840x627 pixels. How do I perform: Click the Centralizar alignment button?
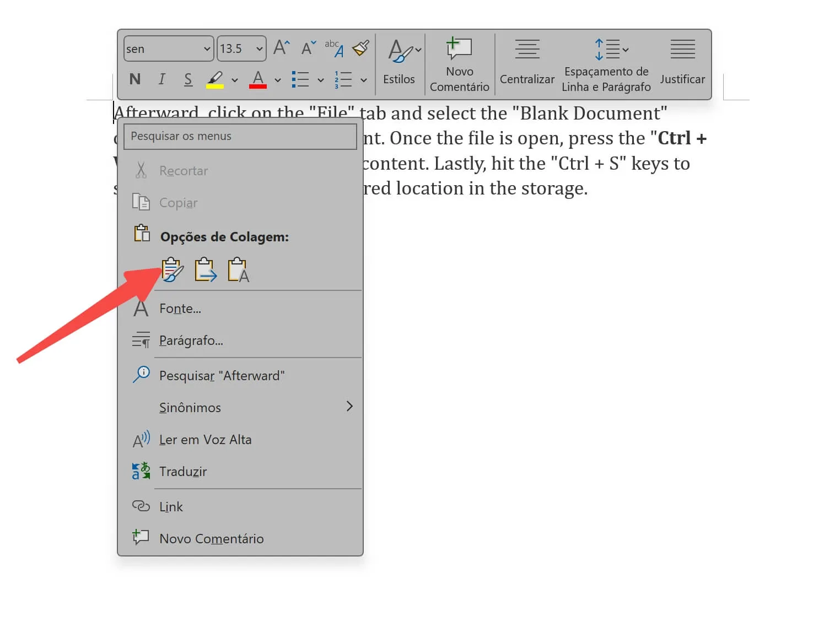pyautogui.click(x=527, y=62)
